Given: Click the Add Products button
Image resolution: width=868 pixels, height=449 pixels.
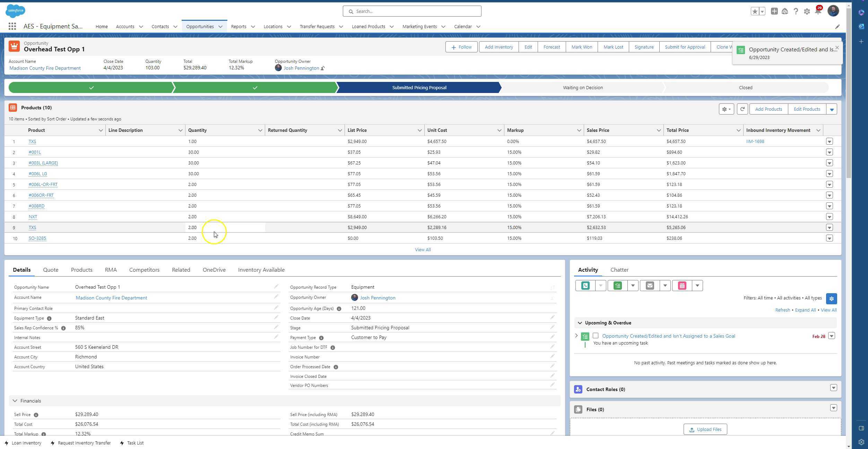Looking at the screenshot, I should [x=768, y=109].
